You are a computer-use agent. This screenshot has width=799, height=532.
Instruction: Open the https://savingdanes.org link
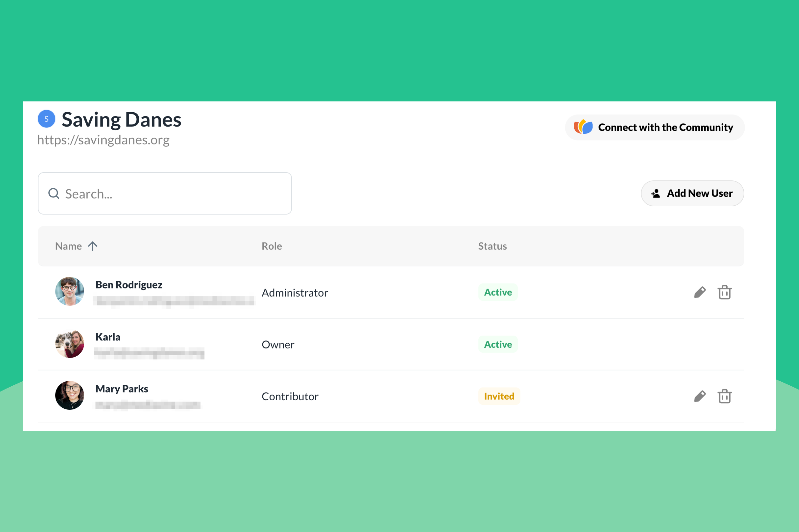click(x=104, y=140)
